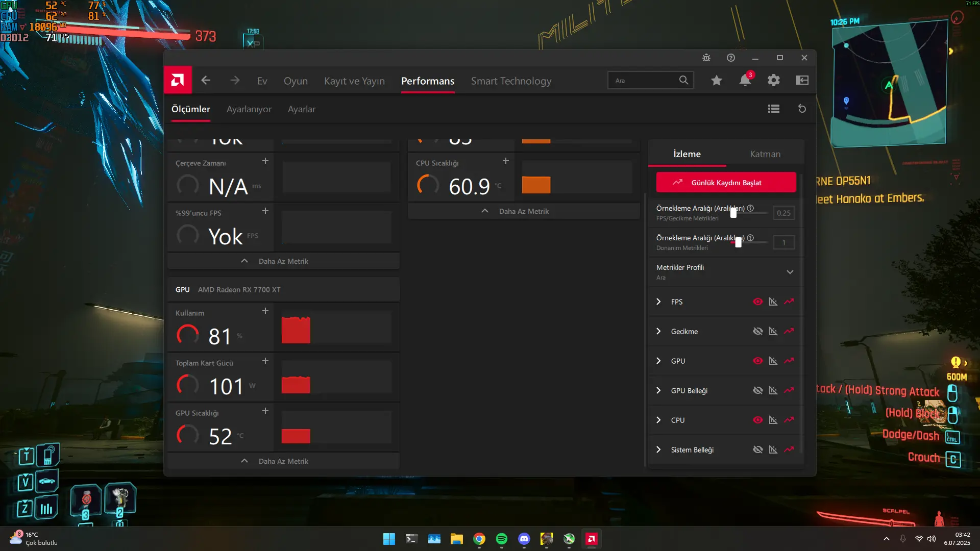
Task: Open the bug report tool icon
Action: pos(706,58)
